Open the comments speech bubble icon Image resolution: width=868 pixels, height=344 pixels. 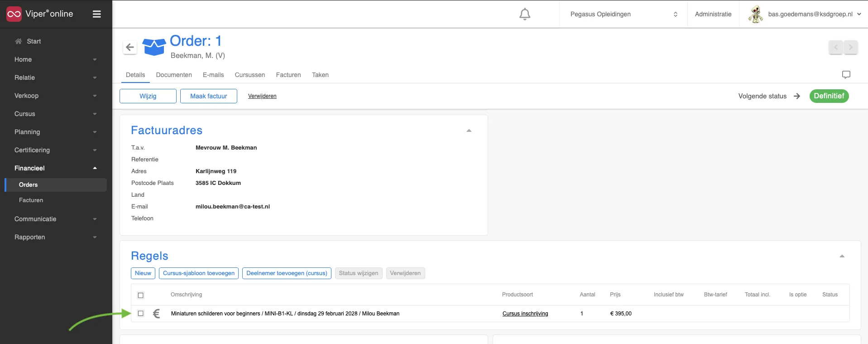(x=846, y=75)
